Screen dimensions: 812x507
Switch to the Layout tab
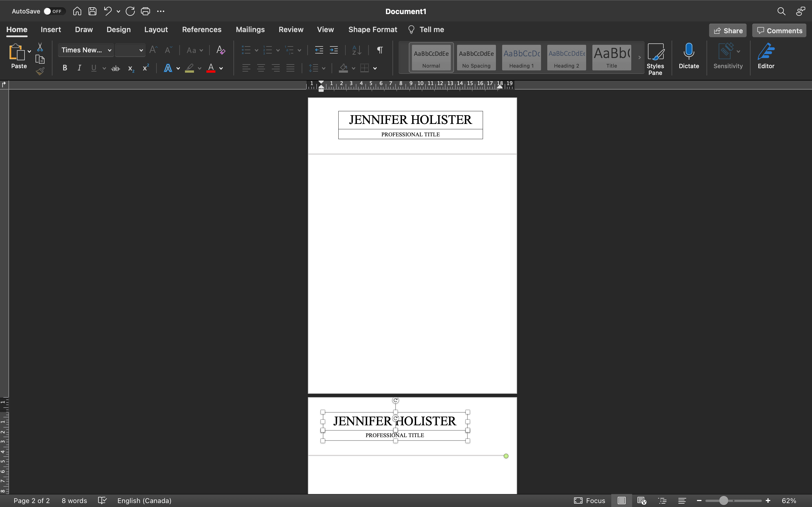[x=156, y=30]
